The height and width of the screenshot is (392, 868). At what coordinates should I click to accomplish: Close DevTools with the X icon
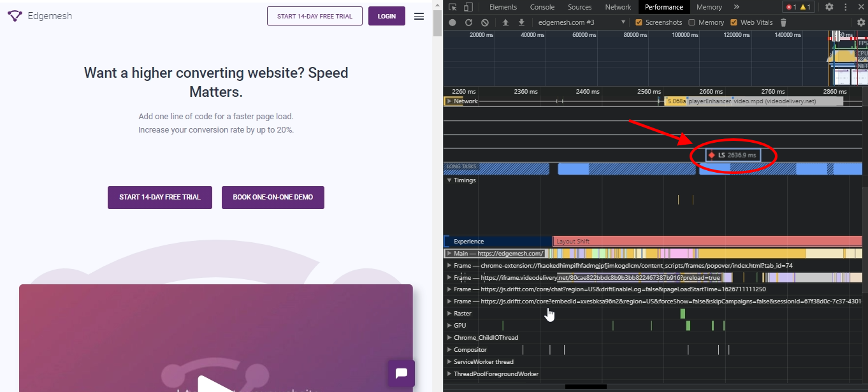click(860, 7)
